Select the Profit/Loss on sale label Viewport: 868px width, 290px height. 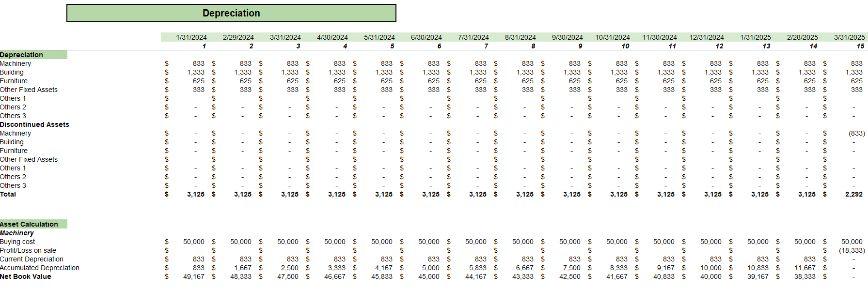click(x=28, y=250)
